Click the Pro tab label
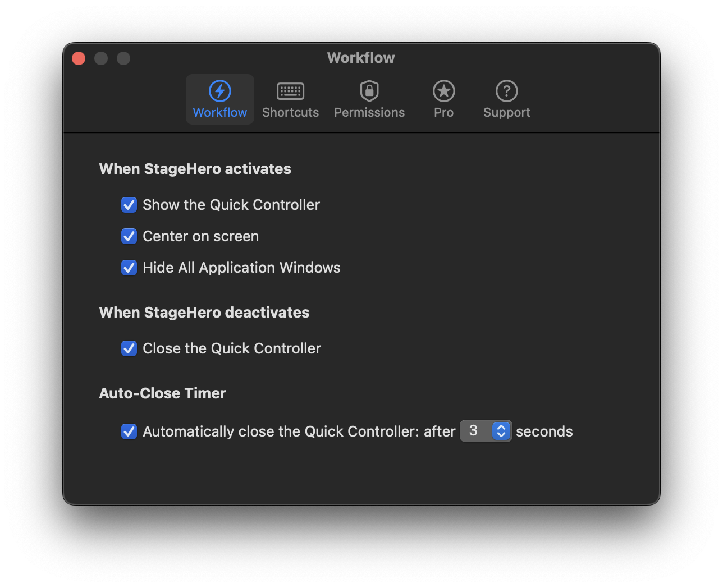The image size is (723, 588). click(x=443, y=112)
